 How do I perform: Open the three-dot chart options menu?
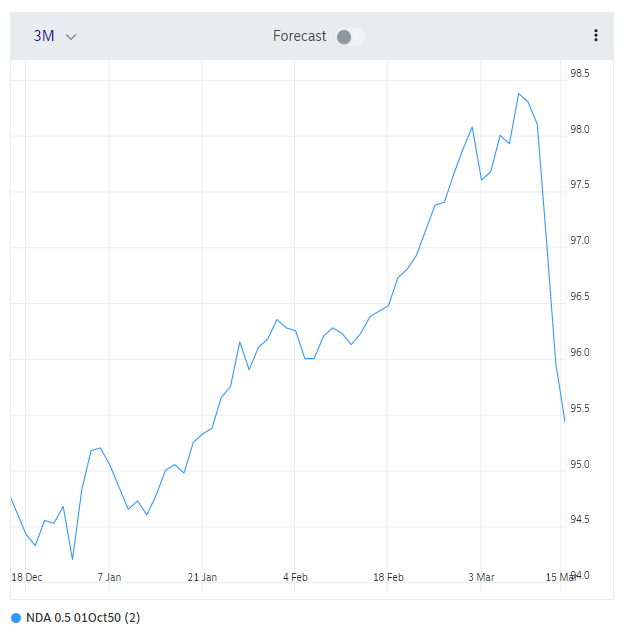[x=596, y=35]
